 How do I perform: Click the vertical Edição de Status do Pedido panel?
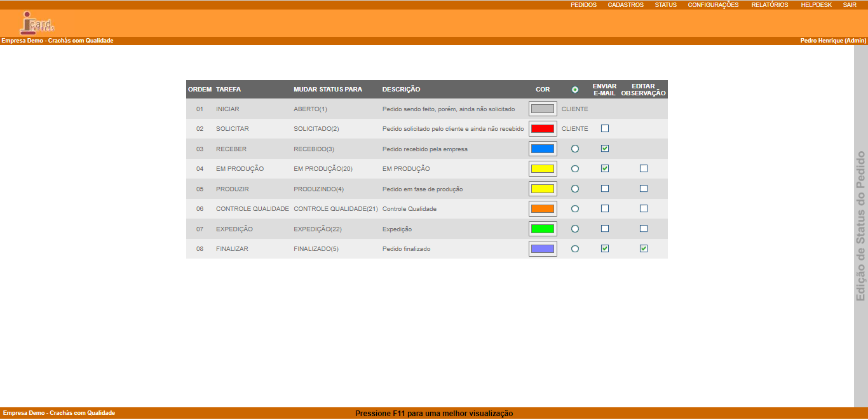tap(861, 226)
